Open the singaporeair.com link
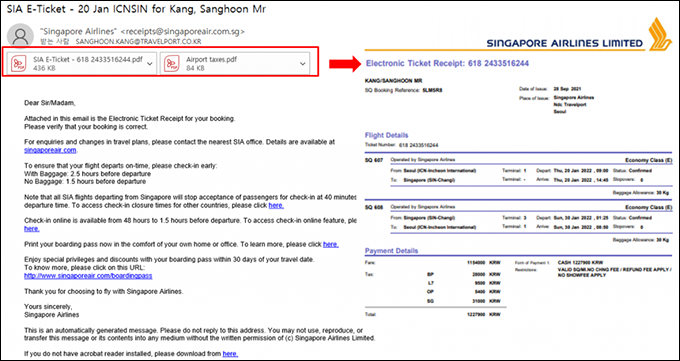This screenshot has height=361, width=680. coord(50,150)
